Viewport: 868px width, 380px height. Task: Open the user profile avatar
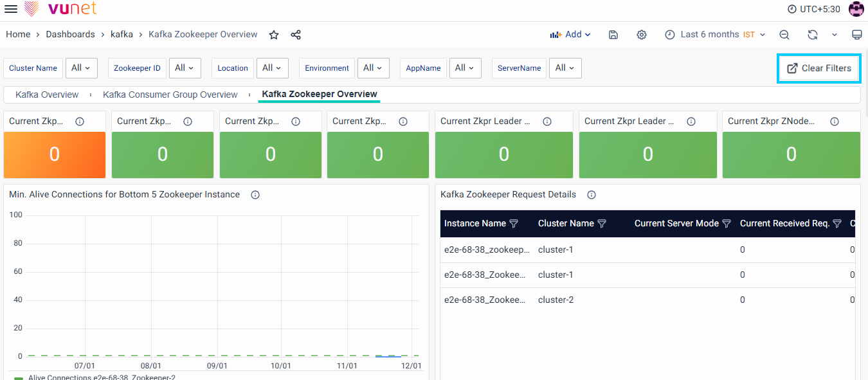(x=856, y=9)
